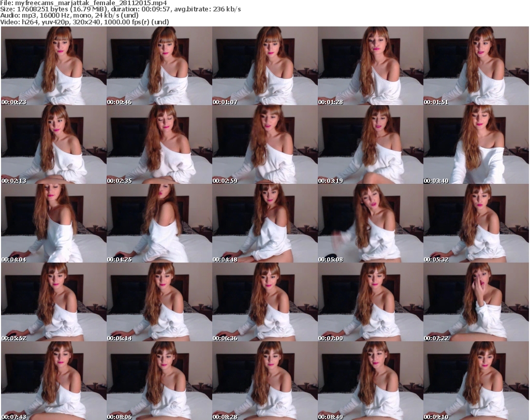The height and width of the screenshot is (420, 530).
Task: Select the frame at 00:00:46
Action: click(159, 66)
